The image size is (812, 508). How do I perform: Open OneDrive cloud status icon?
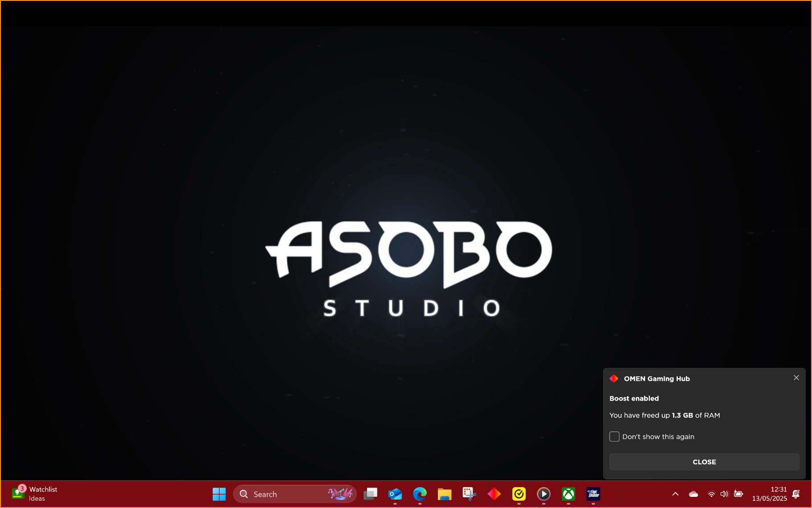click(x=693, y=494)
